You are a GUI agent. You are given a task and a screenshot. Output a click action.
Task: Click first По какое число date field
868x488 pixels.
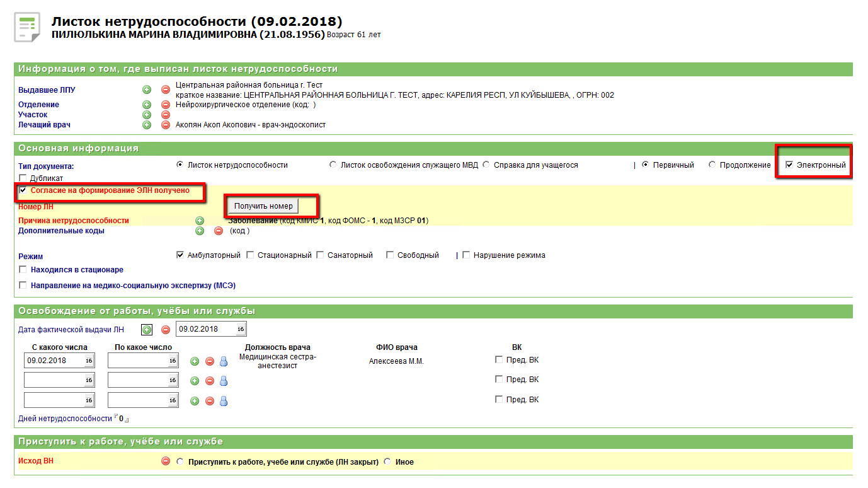pyautogui.click(x=144, y=361)
